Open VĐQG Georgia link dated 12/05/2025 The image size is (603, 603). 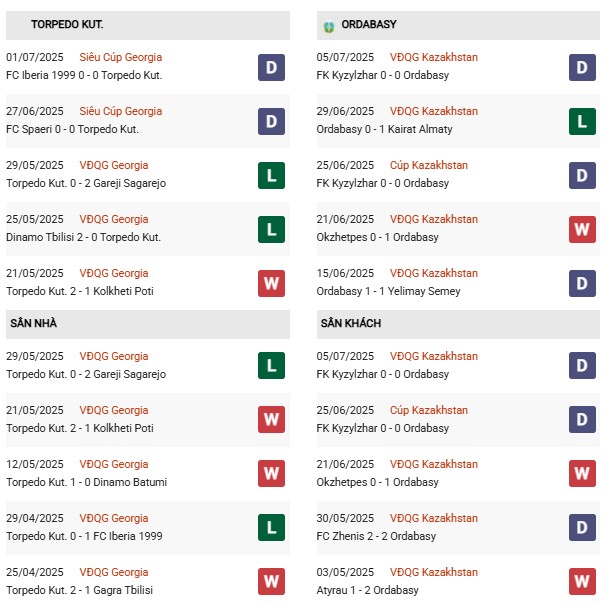coord(116,465)
